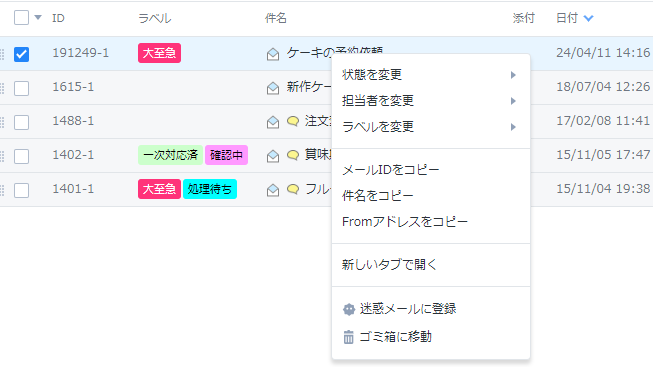Choose 担当者を変更 from the context menu
The height and width of the screenshot is (367, 653).
pos(431,101)
